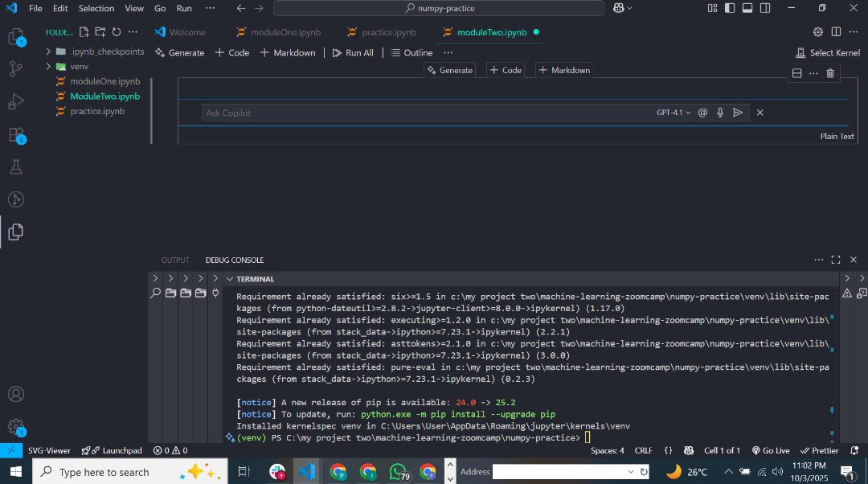This screenshot has height=484, width=868.
Task: Switch to the OUTPUT panel tab
Action: (x=175, y=260)
